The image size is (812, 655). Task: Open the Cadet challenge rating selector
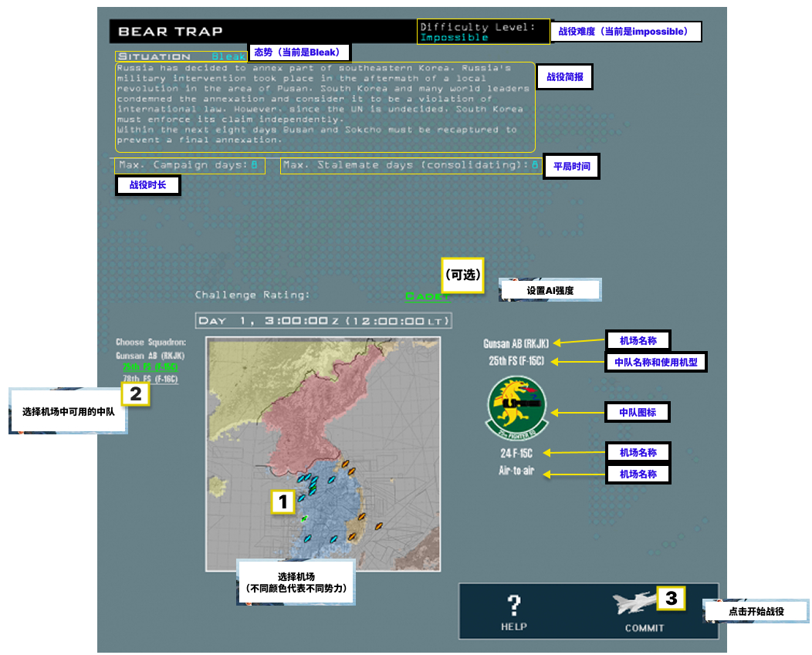(426, 295)
